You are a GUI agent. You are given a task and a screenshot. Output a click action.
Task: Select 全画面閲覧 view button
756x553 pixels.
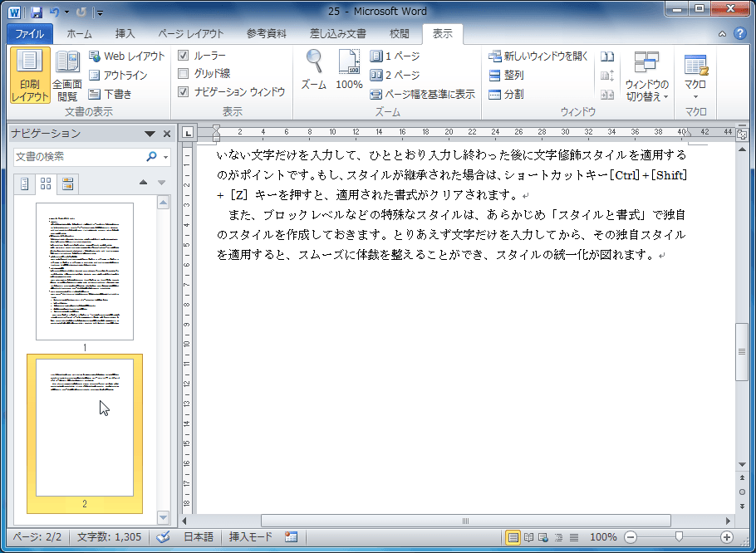click(67, 76)
